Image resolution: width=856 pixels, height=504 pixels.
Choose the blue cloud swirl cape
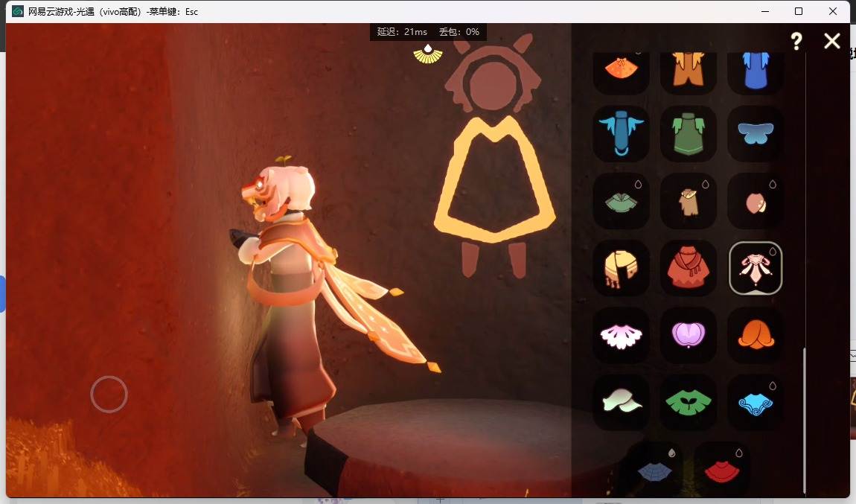pos(756,403)
